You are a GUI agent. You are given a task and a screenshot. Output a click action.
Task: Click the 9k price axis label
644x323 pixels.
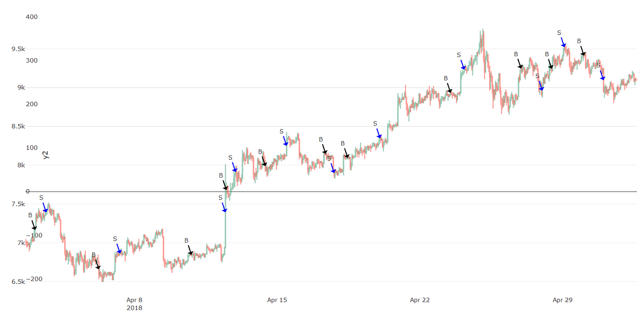20,88
